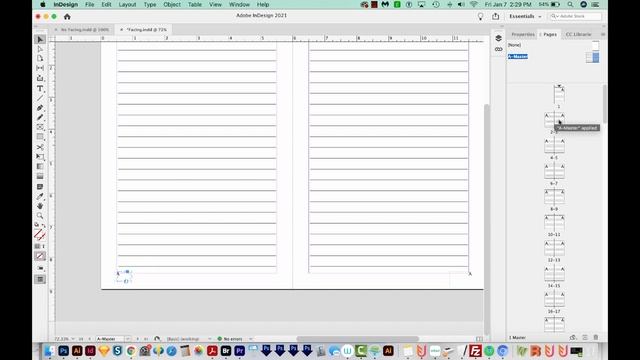Select the Line tool
640x360 pixels.
(x=40, y=98)
